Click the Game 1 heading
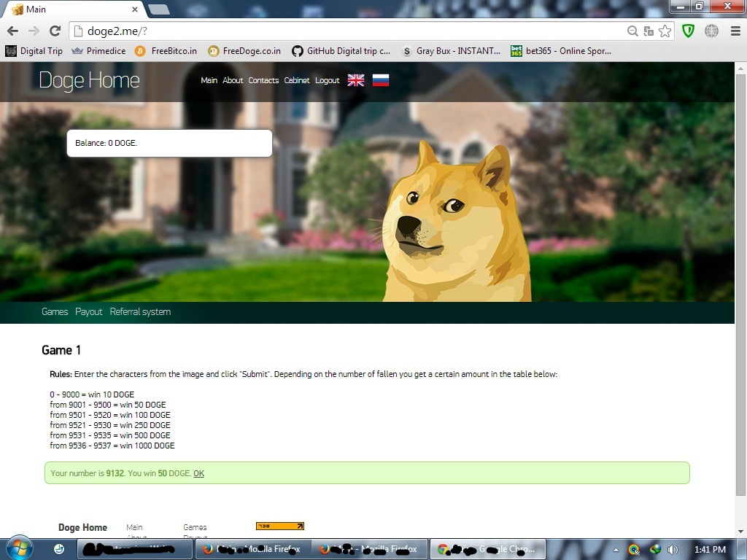Image resolution: width=747 pixels, height=560 pixels. click(x=61, y=351)
